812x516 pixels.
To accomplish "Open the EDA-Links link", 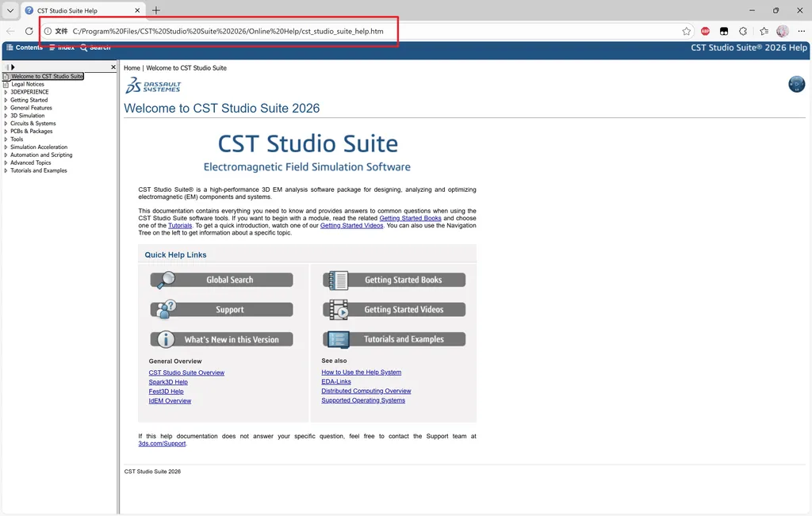I will [x=336, y=381].
